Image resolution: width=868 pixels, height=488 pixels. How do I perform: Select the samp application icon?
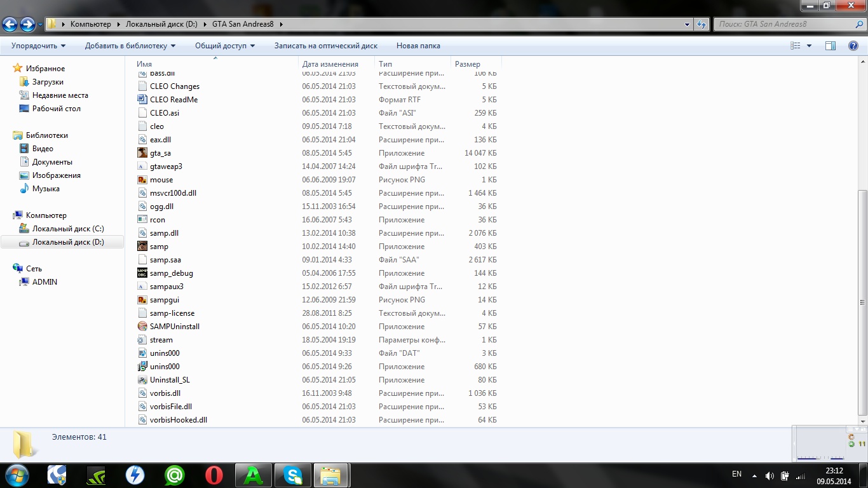click(142, 247)
